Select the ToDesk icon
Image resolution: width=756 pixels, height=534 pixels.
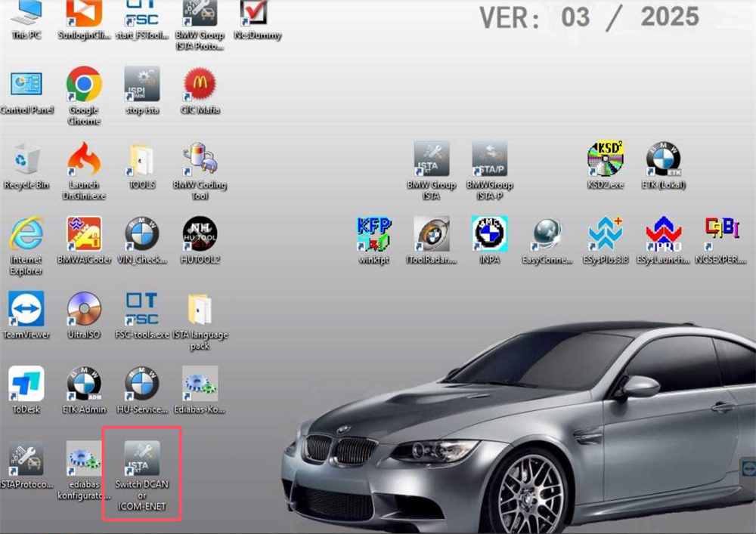[x=26, y=383]
